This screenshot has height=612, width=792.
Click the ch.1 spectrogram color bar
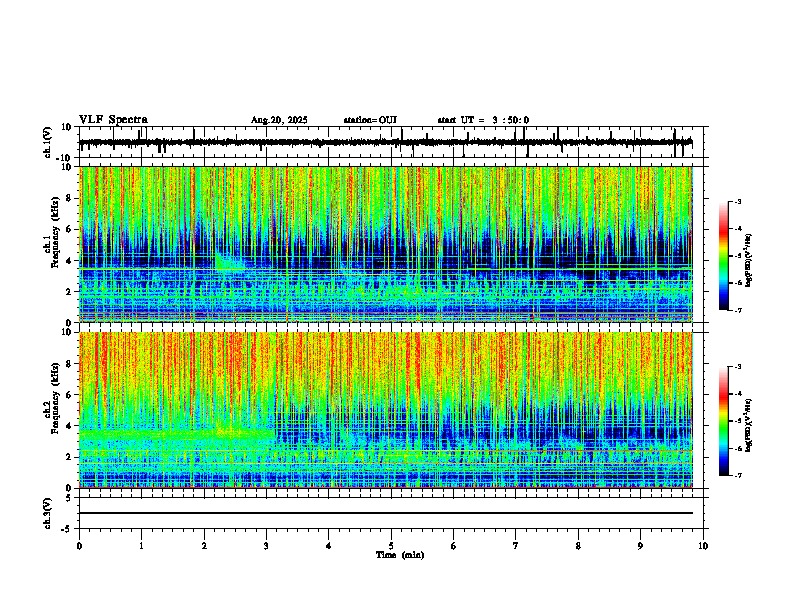(x=723, y=256)
